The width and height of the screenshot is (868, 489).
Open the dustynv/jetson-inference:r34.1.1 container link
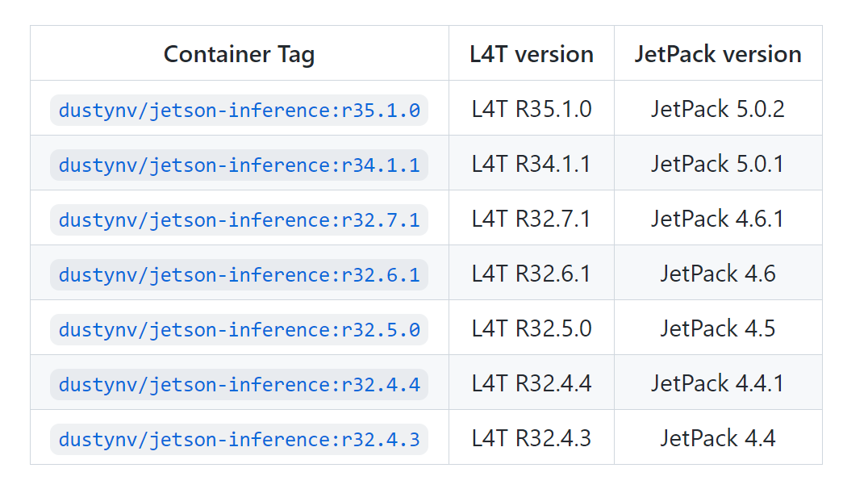[239, 165]
